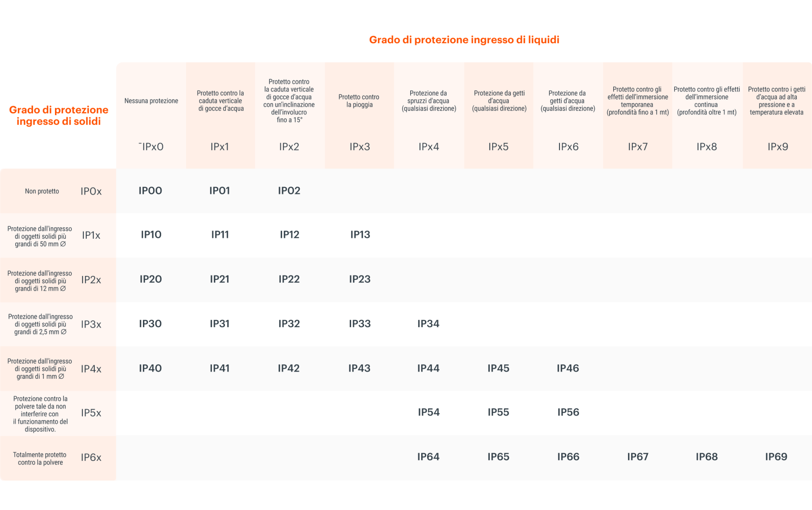Click the 'Grado di protezione ingresso di solidi' heading
Image resolution: width=812 pixels, height=510 pixels.
pos(59,115)
